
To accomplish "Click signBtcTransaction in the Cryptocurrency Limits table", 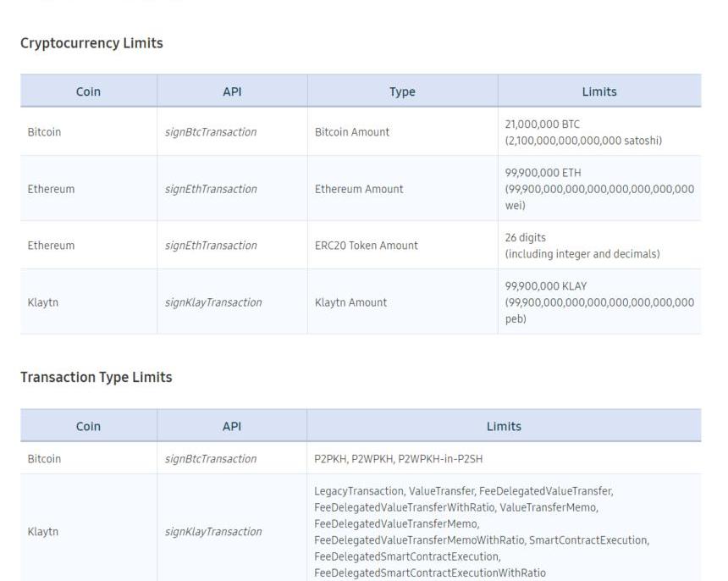I will tap(211, 132).
